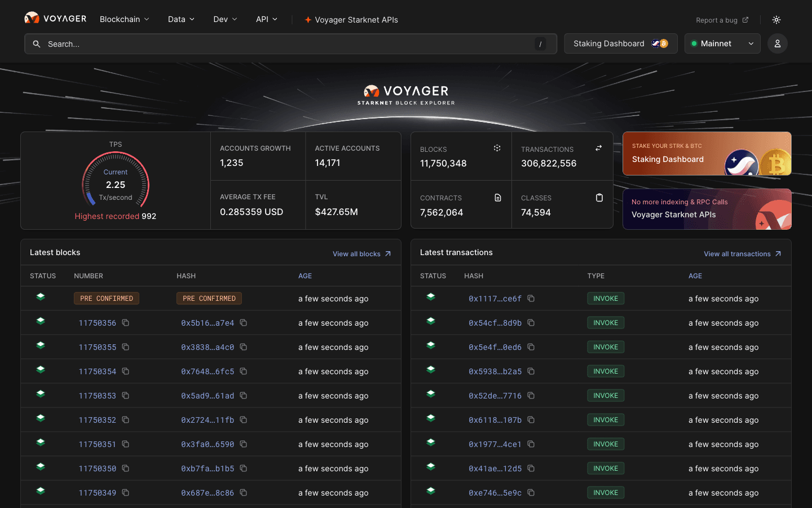Screen dimensions: 812x508
Task: Open block 11750349
Action: click(x=98, y=493)
